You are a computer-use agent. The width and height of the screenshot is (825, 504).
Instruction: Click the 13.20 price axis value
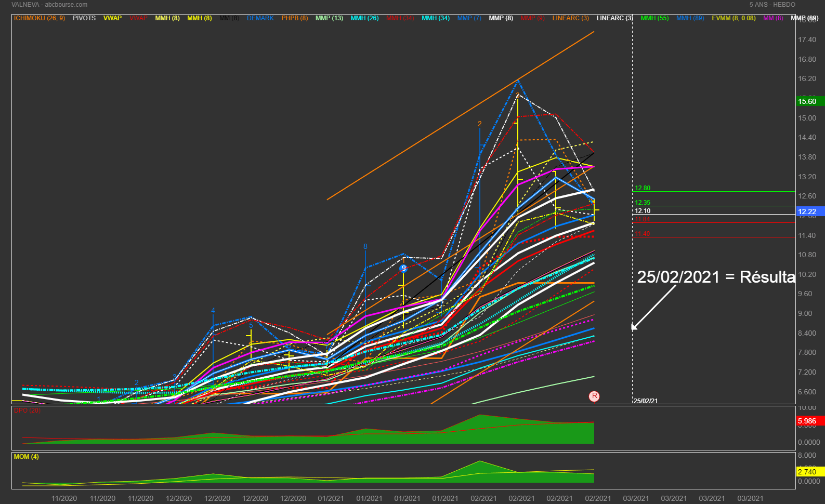click(807, 177)
